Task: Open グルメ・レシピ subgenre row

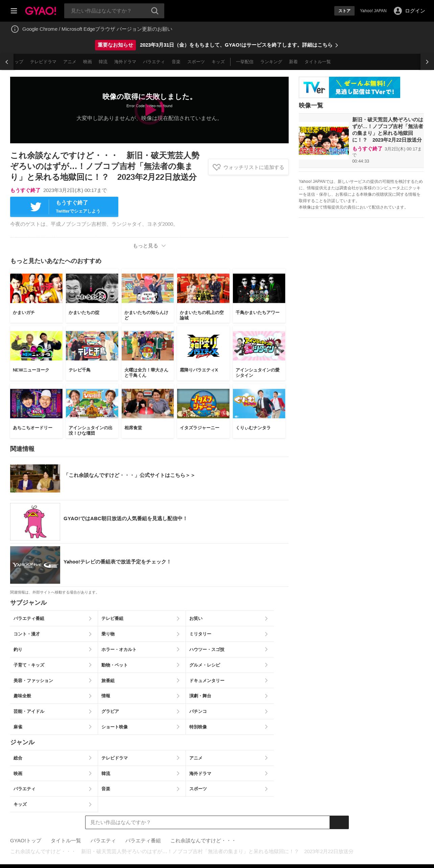Action: [230, 665]
